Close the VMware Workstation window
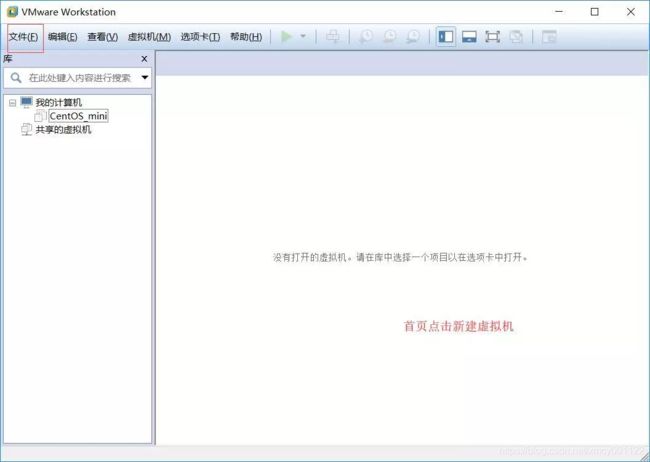 point(631,12)
